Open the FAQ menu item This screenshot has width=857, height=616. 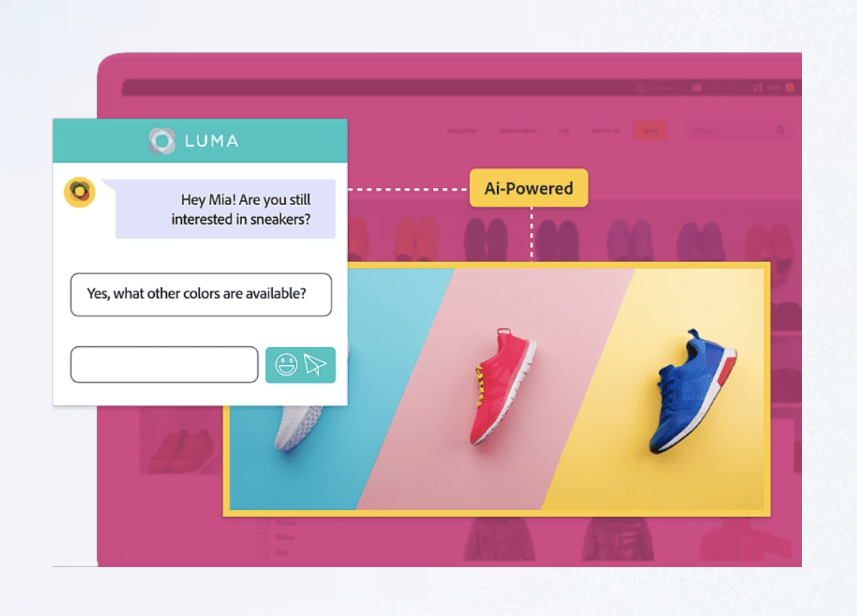[564, 131]
